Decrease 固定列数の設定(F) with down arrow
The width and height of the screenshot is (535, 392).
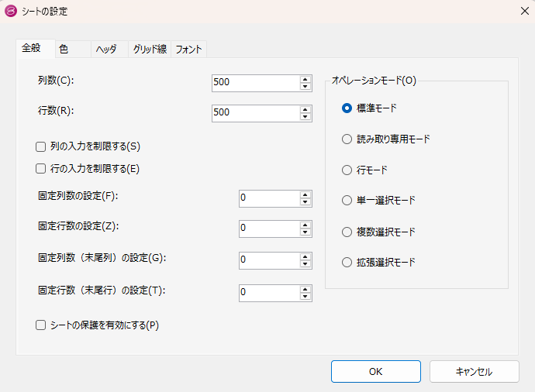click(305, 202)
